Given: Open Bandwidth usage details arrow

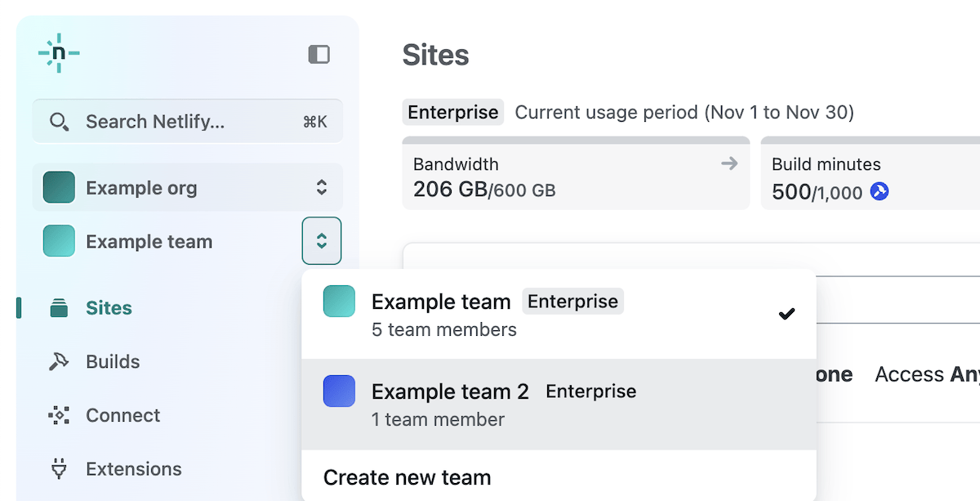Looking at the screenshot, I should pyautogui.click(x=729, y=163).
